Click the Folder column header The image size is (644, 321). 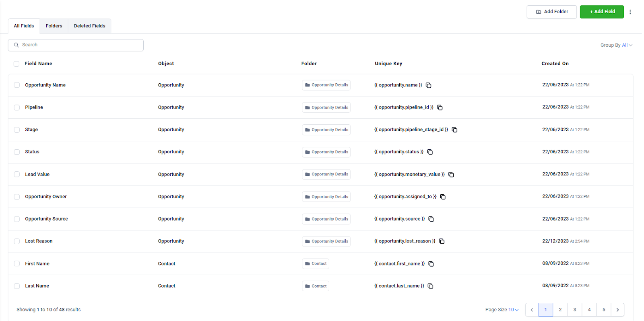tap(309, 64)
